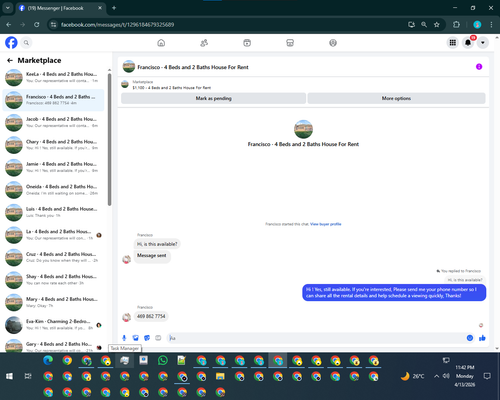This screenshot has height=400, width=500.
Task: Click the install app icon in address bar
Action: (411, 25)
